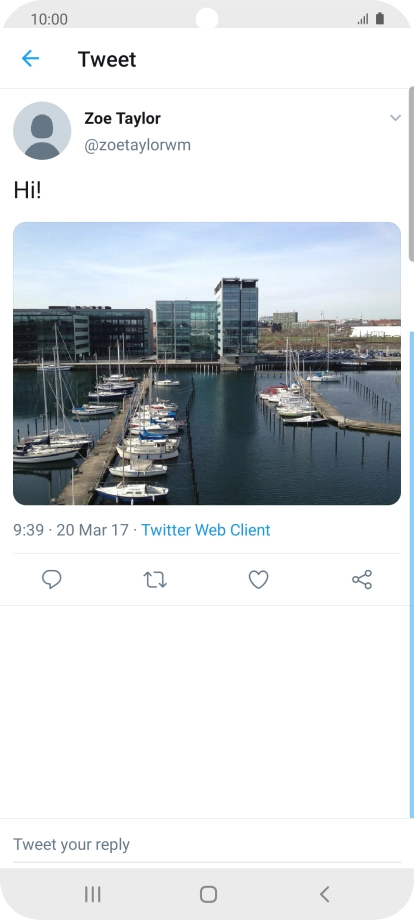Tap the Tweet your reply field
This screenshot has width=414, height=920.
(207, 844)
